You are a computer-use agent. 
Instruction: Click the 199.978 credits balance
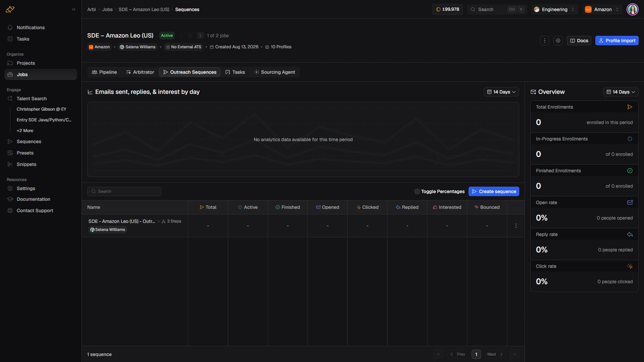[447, 9]
